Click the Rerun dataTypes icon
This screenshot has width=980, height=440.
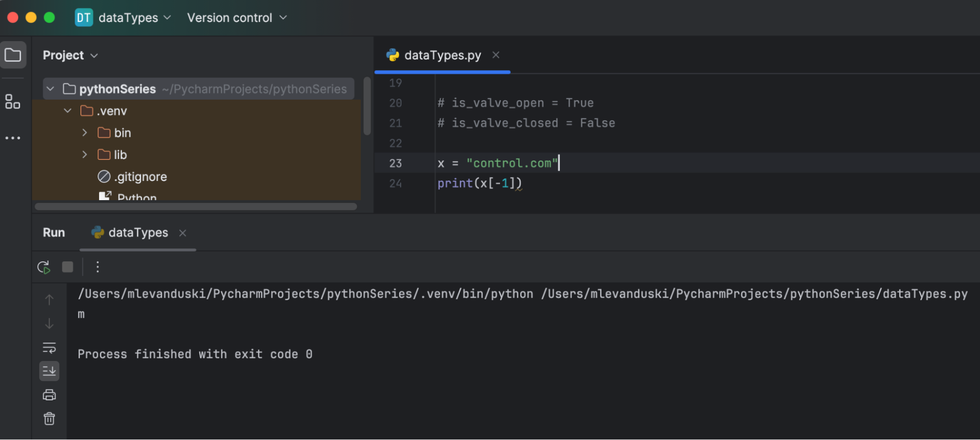44,267
